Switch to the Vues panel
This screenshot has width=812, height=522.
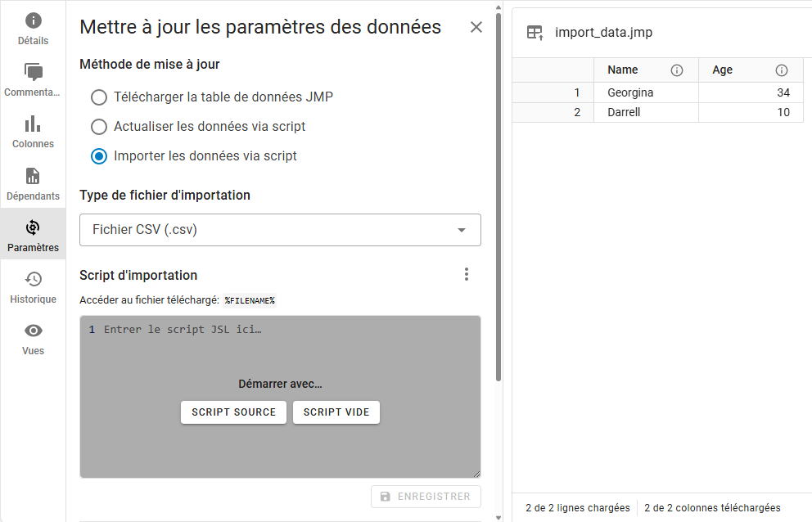(x=33, y=339)
